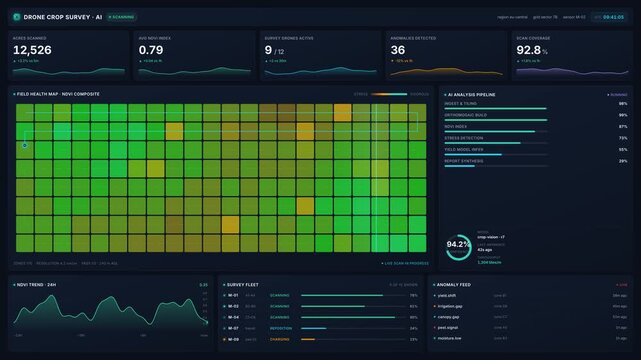Click the Ingest & Tiling progress bar

495,109
